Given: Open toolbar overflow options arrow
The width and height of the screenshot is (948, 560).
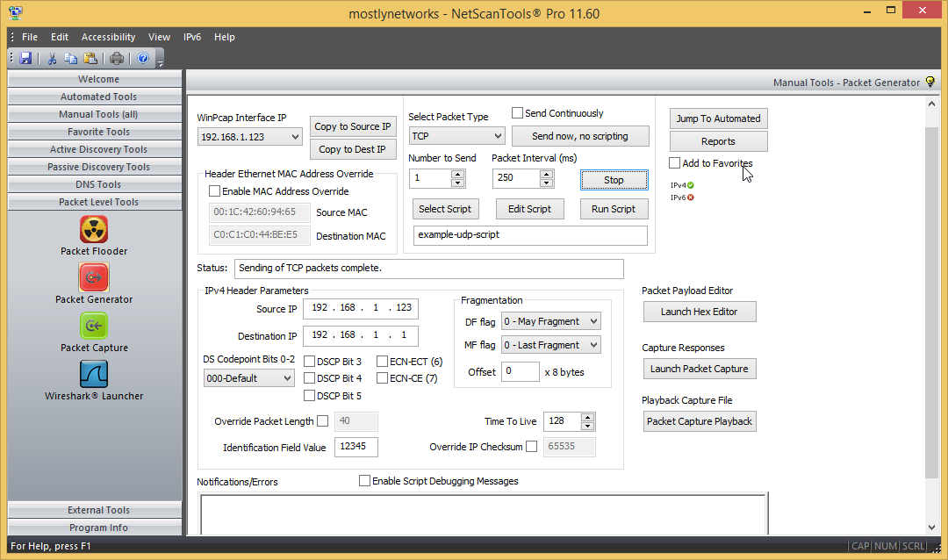Looking at the screenshot, I should [x=161, y=63].
